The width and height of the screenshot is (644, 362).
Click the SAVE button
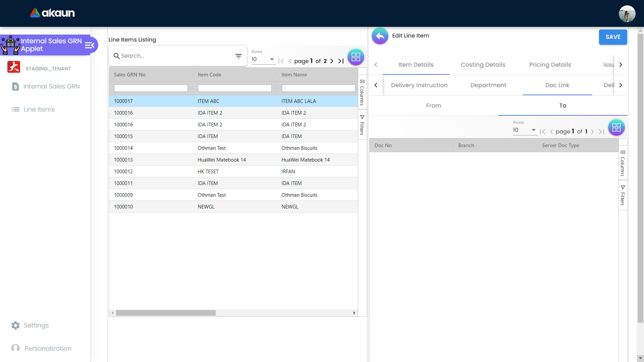click(x=613, y=37)
